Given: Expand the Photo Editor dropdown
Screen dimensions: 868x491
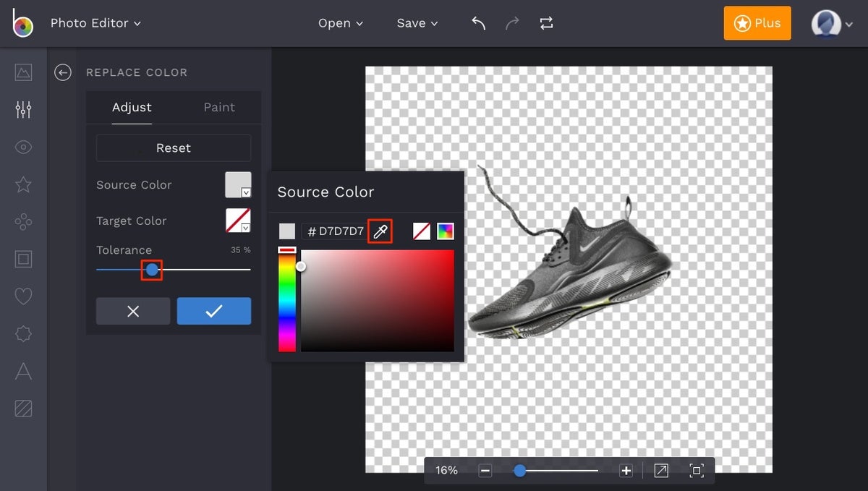Looking at the screenshot, I should (95, 23).
